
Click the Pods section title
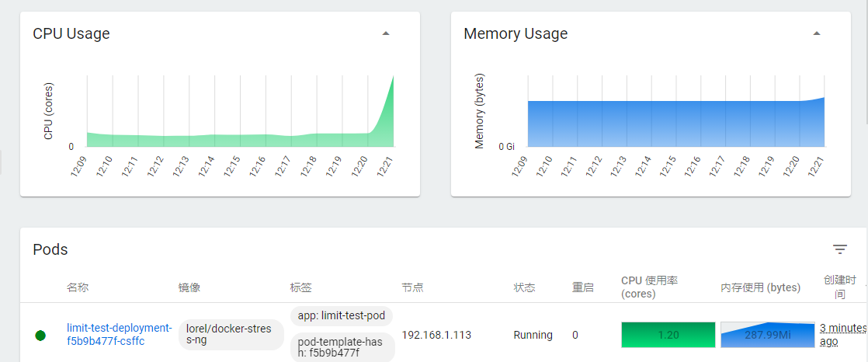click(50, 249)
